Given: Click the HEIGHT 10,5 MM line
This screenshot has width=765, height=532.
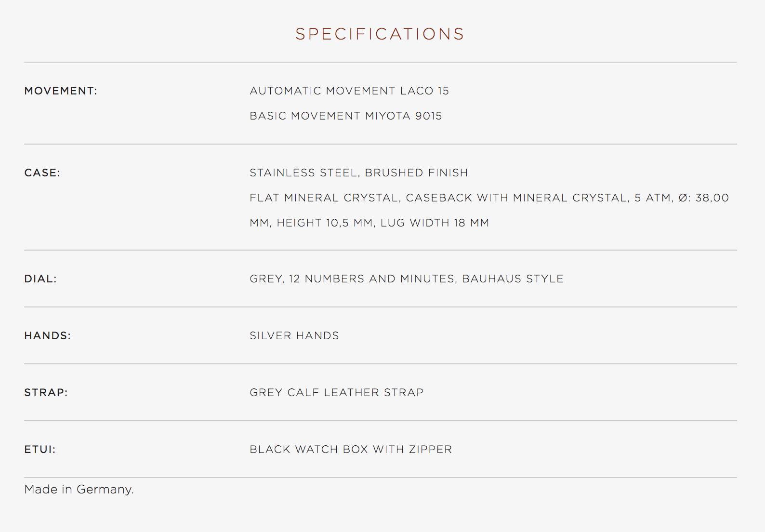Looking at the screenshot, I should 369,223.
